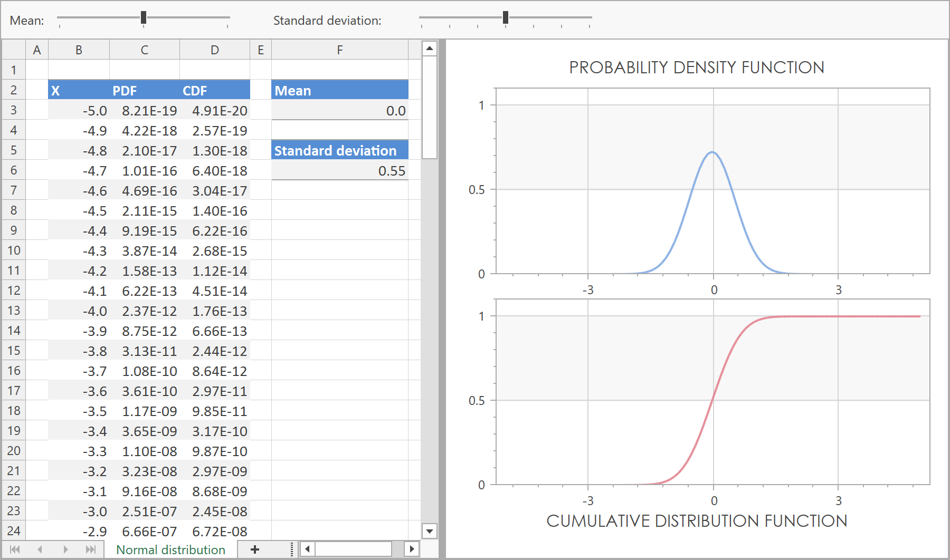Click the Standard deviation slider thumb
Image resolution: width=950 pixels, height=560 pixels.
click(x=506, y=18)
